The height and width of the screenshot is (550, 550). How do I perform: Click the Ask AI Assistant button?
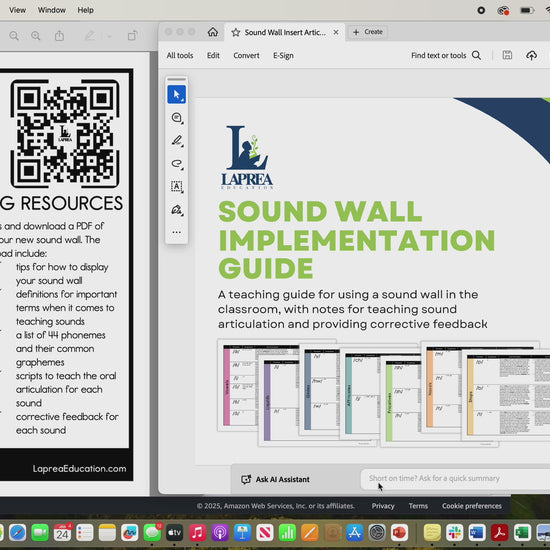coord(275,479)
